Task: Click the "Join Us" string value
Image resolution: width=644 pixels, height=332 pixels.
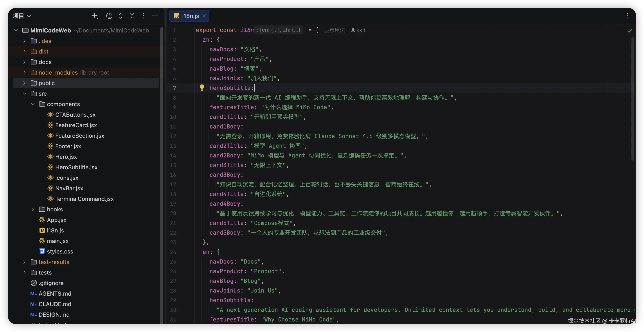Action: coord(262,291)
